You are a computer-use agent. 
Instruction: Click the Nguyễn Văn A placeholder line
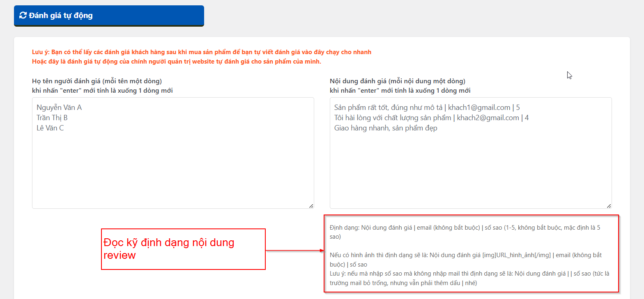(x=59, y=107)
